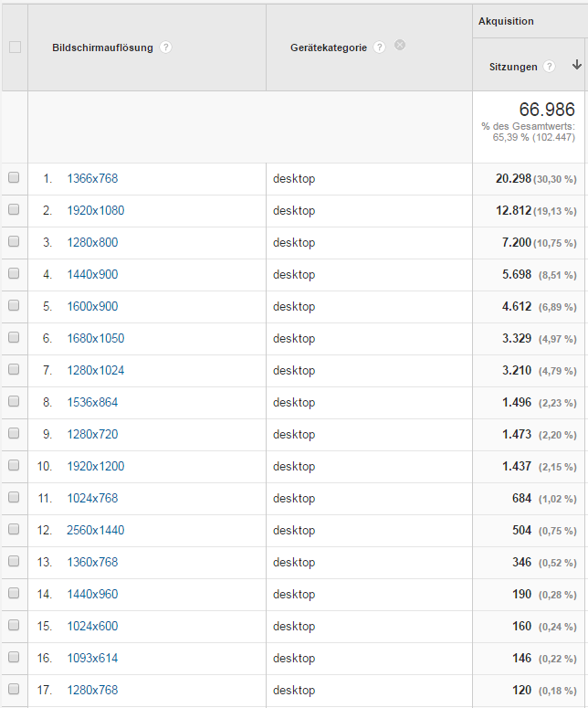Check the row for 1920x1200
Image resolution: width=588 pixels, height=708 pixels.
click(x=14, y=466)
